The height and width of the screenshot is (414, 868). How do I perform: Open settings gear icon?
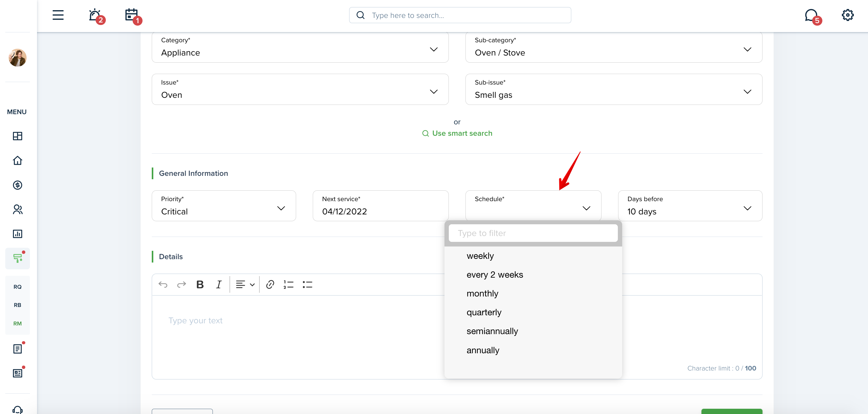click(847, 15)
